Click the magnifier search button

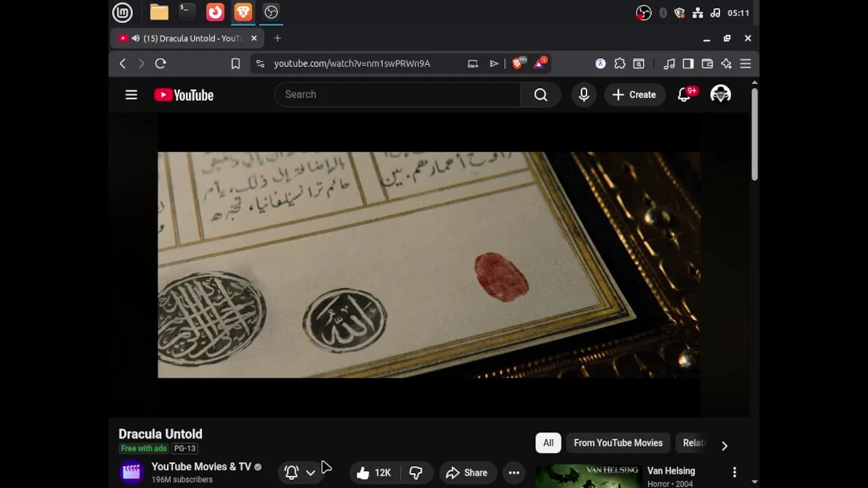click(x=540, y=95)
